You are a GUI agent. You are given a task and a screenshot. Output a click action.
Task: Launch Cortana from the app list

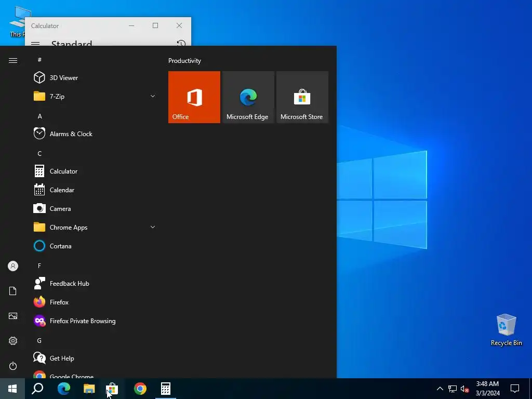point(95,246)
